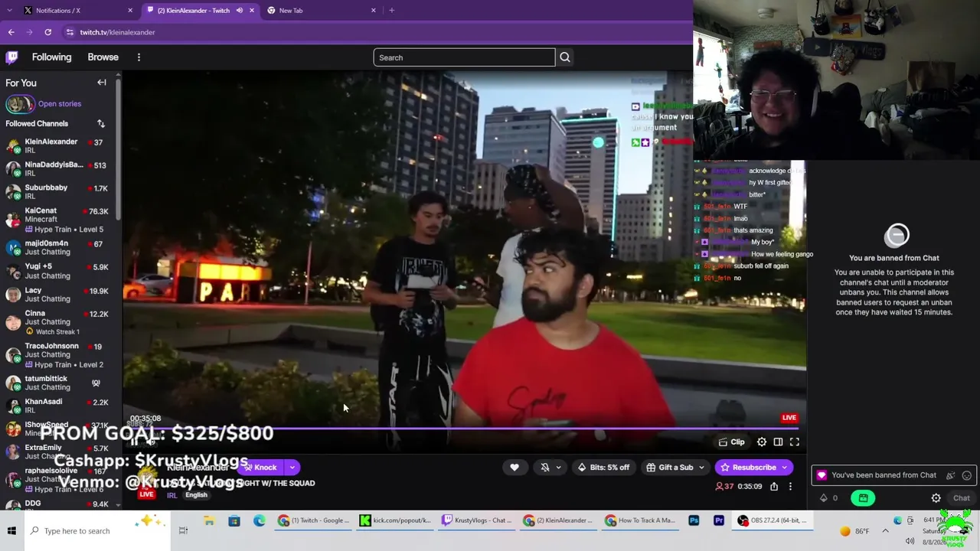Open the How To Track A Ma... taskbar window
The image size is (980, 551).
point(640,521)
